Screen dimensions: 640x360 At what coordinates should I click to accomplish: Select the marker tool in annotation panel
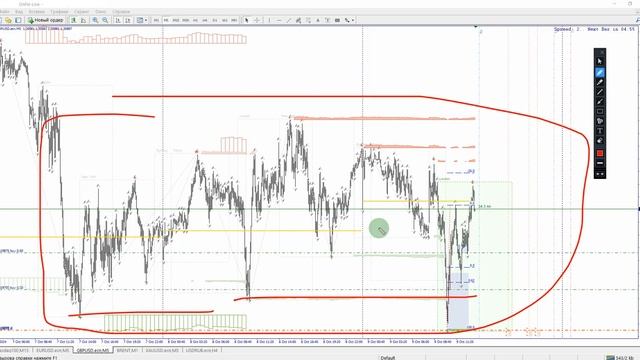coord(600,82)
